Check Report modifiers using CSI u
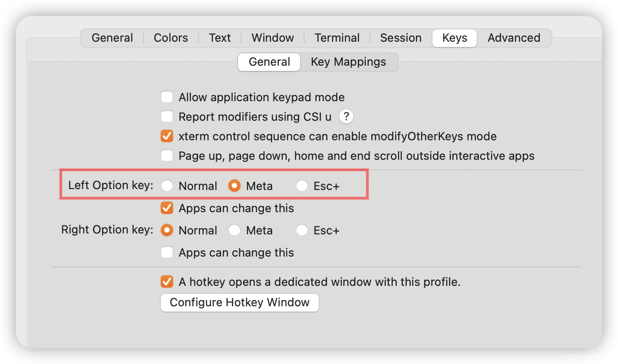 (166, 116)
